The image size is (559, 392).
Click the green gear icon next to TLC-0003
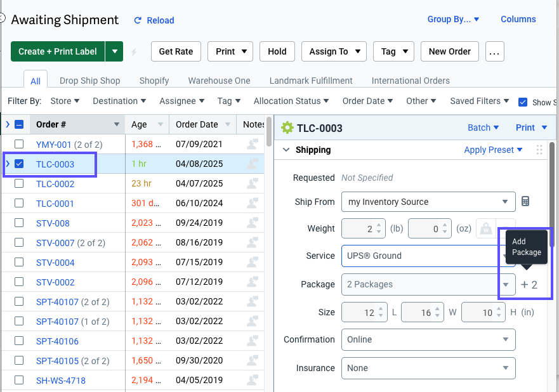287,127
